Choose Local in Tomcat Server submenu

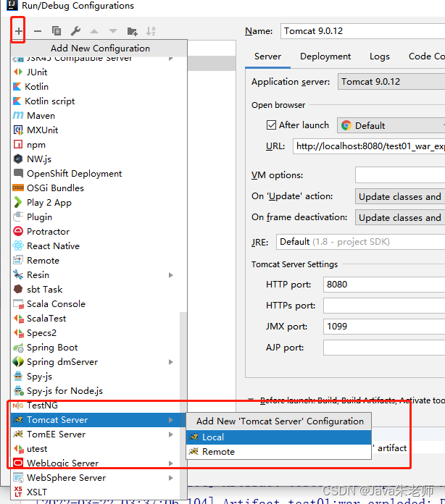278,437
